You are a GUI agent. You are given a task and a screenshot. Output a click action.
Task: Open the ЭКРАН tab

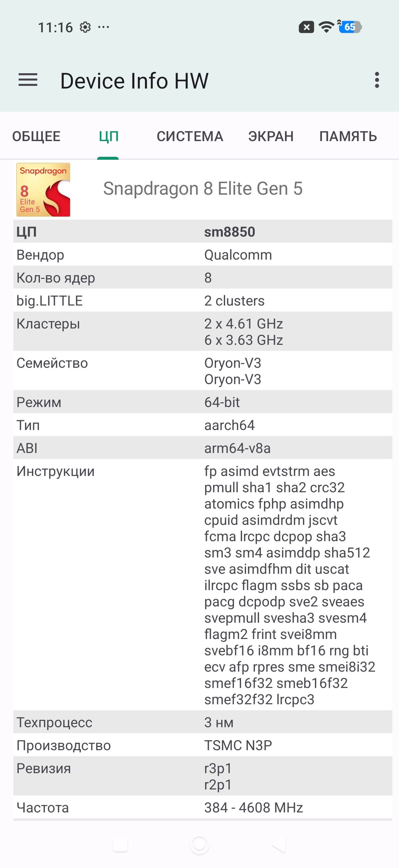tap(271, 136)
